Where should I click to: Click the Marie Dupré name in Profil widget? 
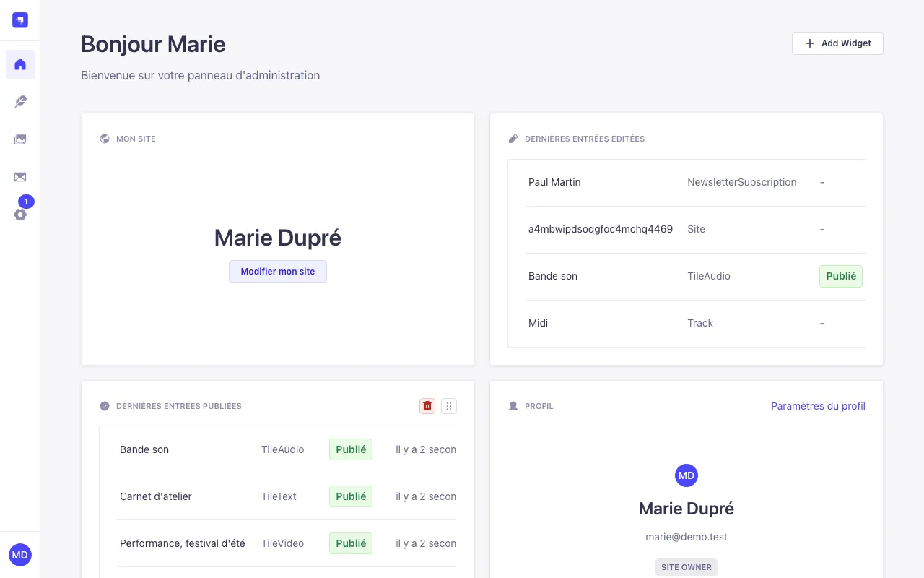687,509
